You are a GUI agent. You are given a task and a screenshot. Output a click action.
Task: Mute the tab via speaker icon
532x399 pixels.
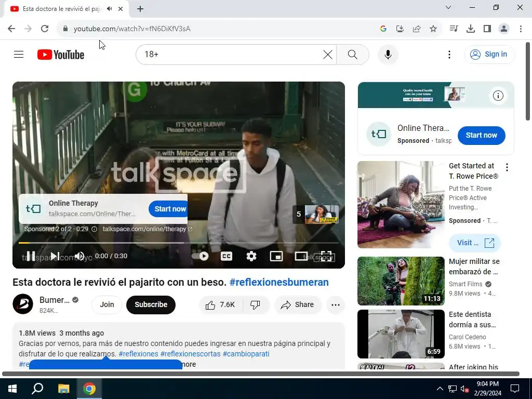[x=109, y=9]
